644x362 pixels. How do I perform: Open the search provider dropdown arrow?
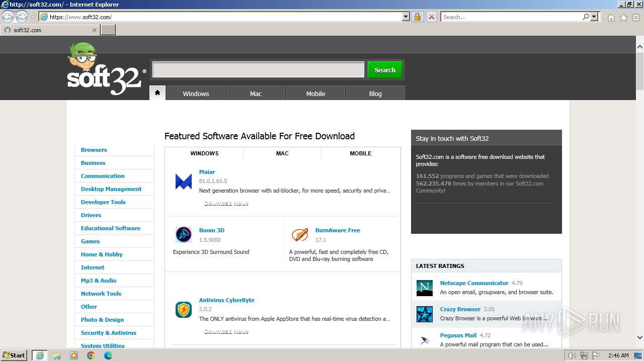[x=594, y=17]
